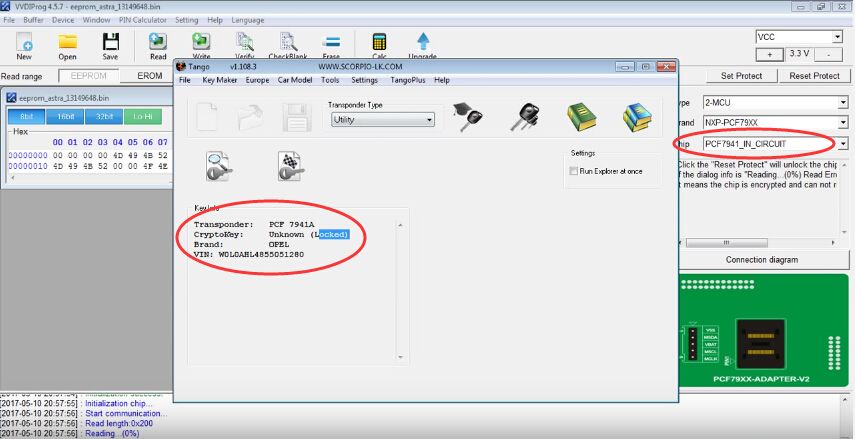Click the New file icon in VVDIProg toolbar
Viewport: 855px width, 439px height.
point(24,42)
